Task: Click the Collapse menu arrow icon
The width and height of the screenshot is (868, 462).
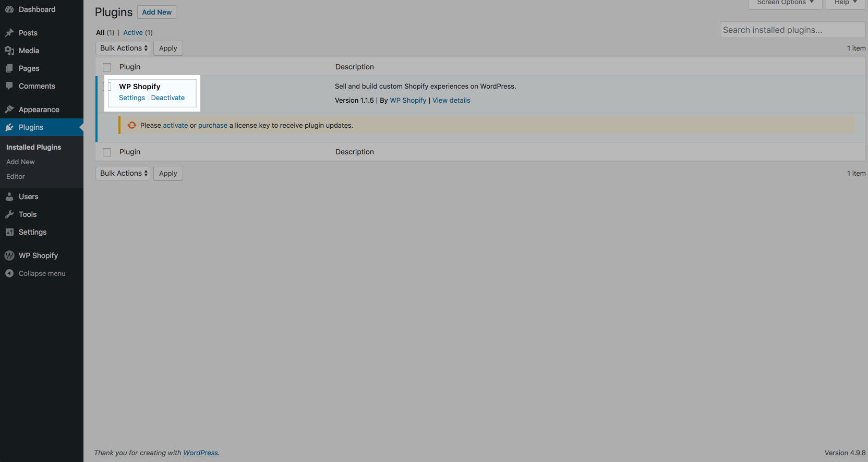Action: click(9, 273)
